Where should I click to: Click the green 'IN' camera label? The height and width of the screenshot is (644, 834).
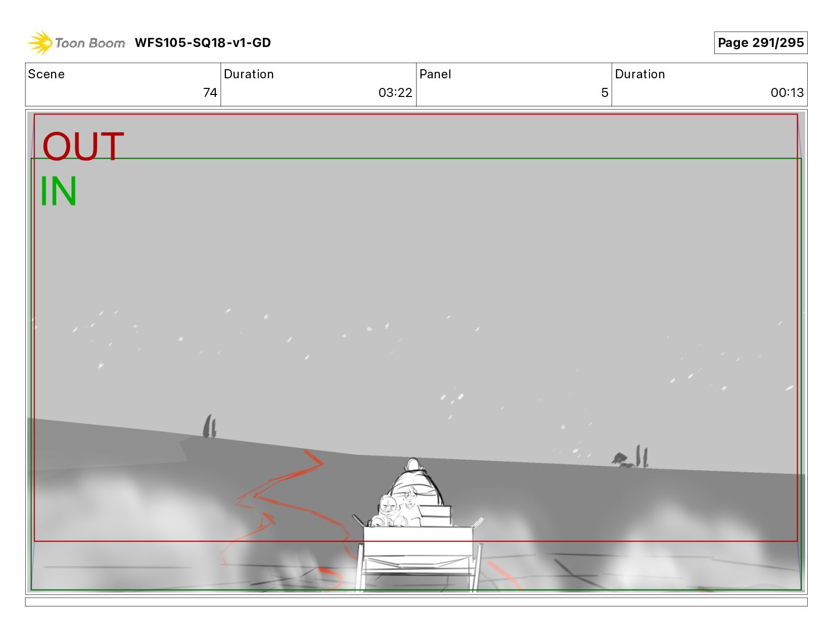tap(58, 191)
